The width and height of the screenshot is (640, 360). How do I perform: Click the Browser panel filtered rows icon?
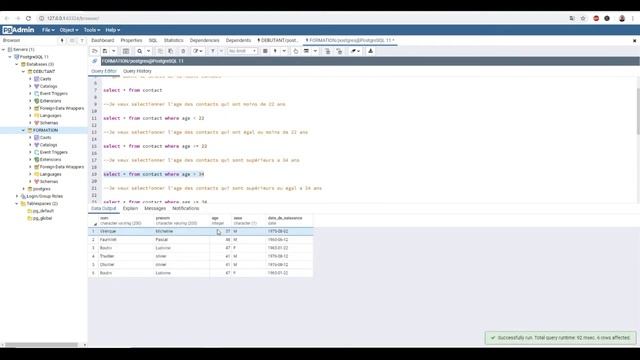pyautogui.click(x=82, y=40)
